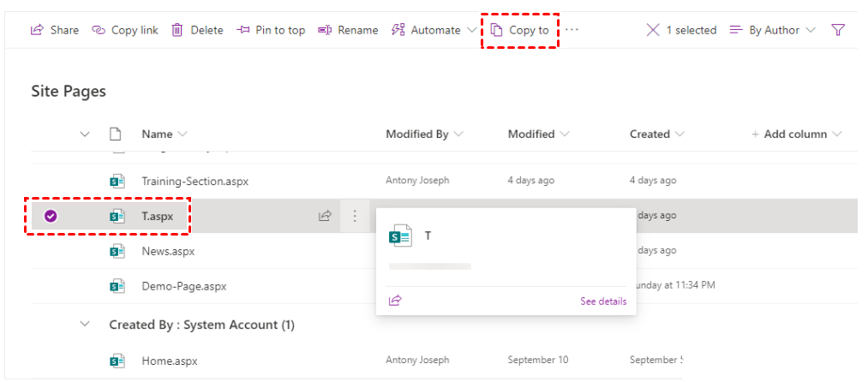Click Add column header
868x382 pixels.
(x=796, y=134)
